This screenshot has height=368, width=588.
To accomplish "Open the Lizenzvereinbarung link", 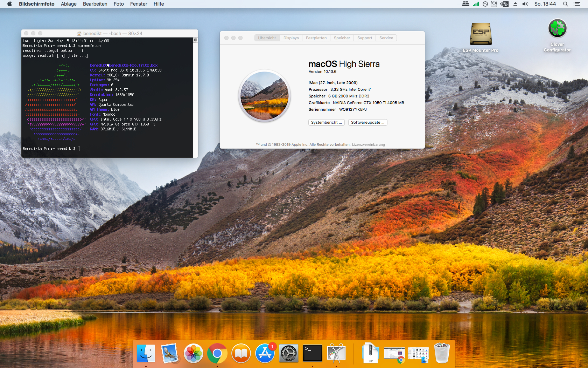I will tap(368, 144).
